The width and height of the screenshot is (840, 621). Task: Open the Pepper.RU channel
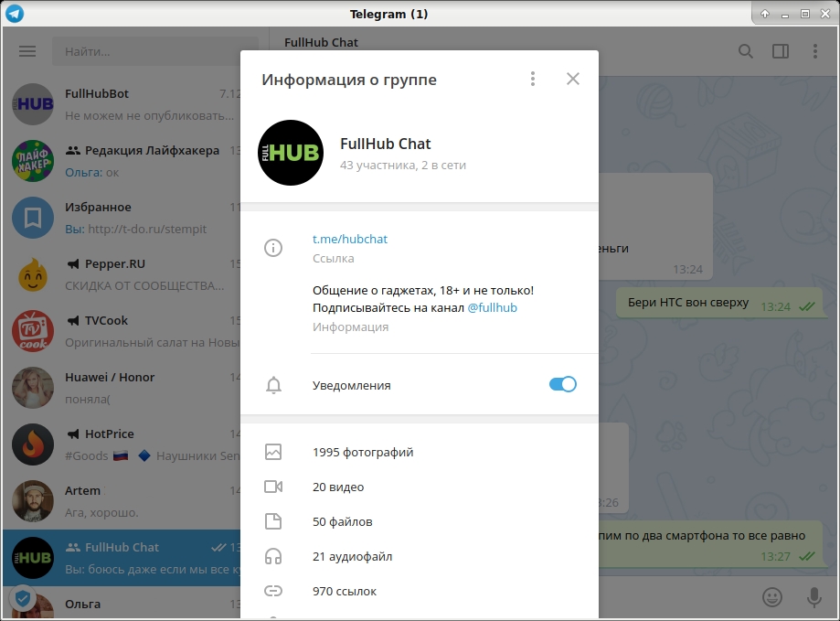[122, 274]
